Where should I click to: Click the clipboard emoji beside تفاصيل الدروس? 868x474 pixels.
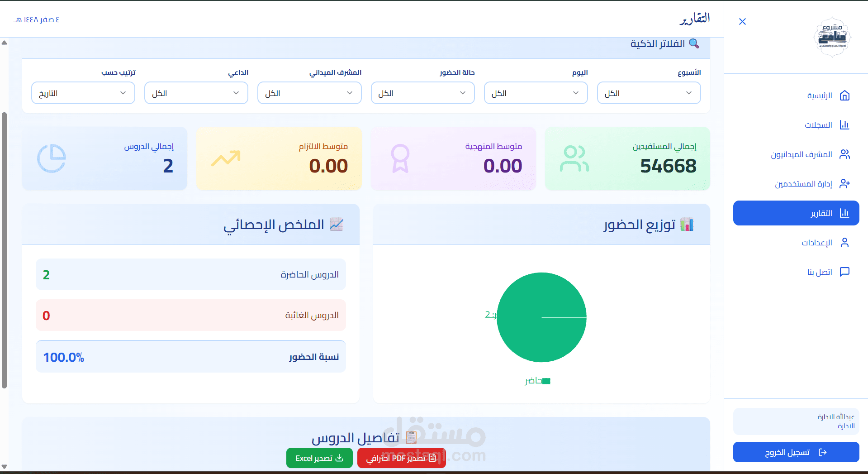(411, 437)
